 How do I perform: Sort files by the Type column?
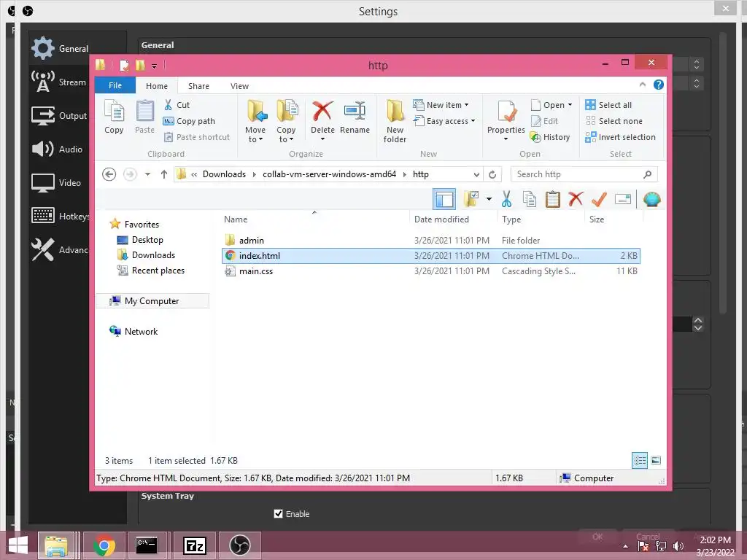coord(511,219)
